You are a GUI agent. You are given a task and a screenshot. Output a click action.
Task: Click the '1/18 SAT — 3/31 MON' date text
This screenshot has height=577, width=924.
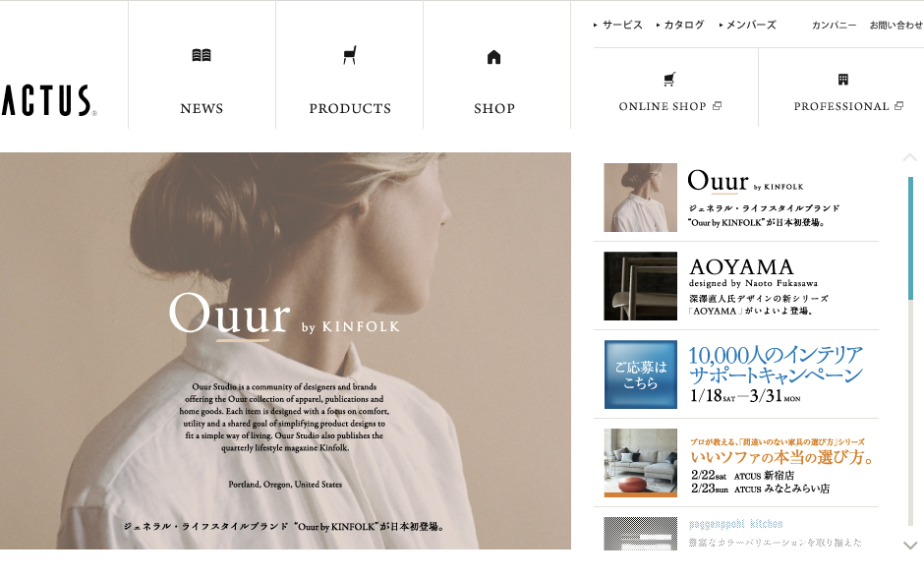click(745, 395)
